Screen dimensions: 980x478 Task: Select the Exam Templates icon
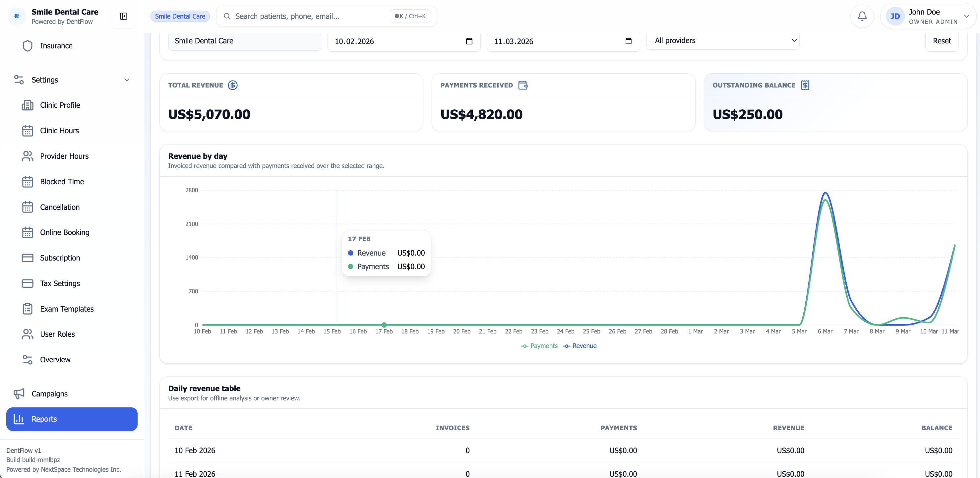point(27,309)
